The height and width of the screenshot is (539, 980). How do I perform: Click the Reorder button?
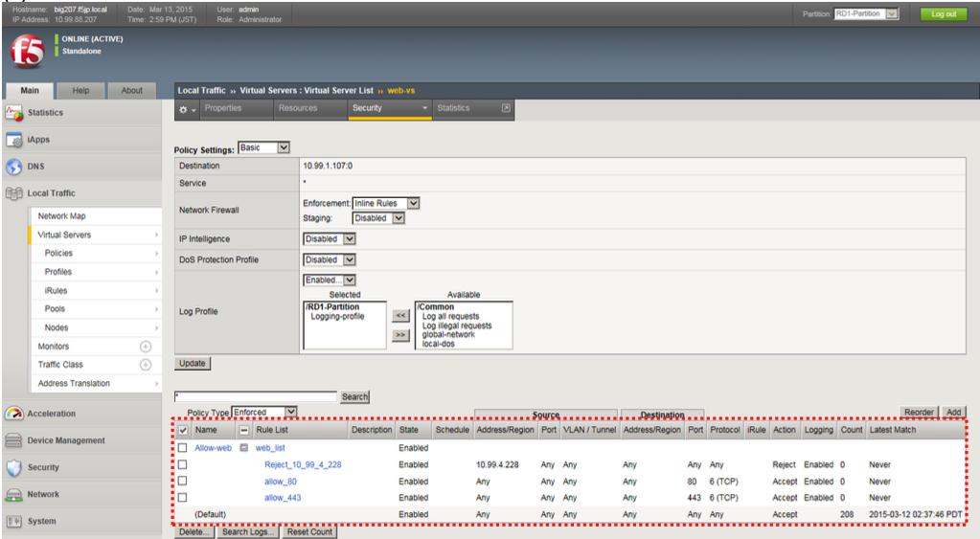pos(919,413)
